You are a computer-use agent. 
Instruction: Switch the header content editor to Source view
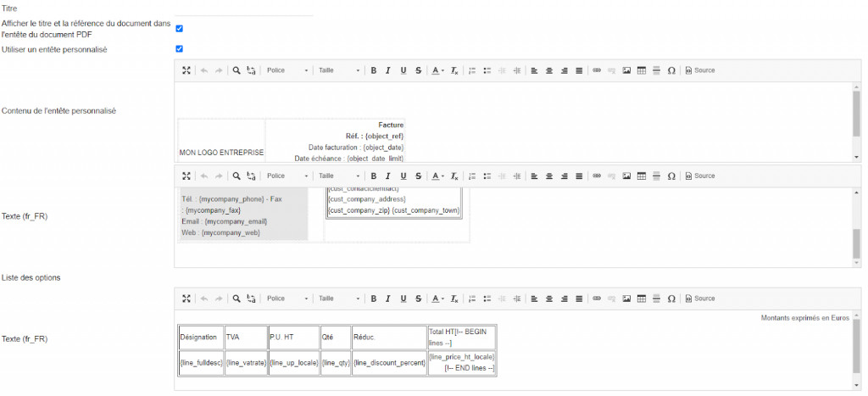[700, 70]
